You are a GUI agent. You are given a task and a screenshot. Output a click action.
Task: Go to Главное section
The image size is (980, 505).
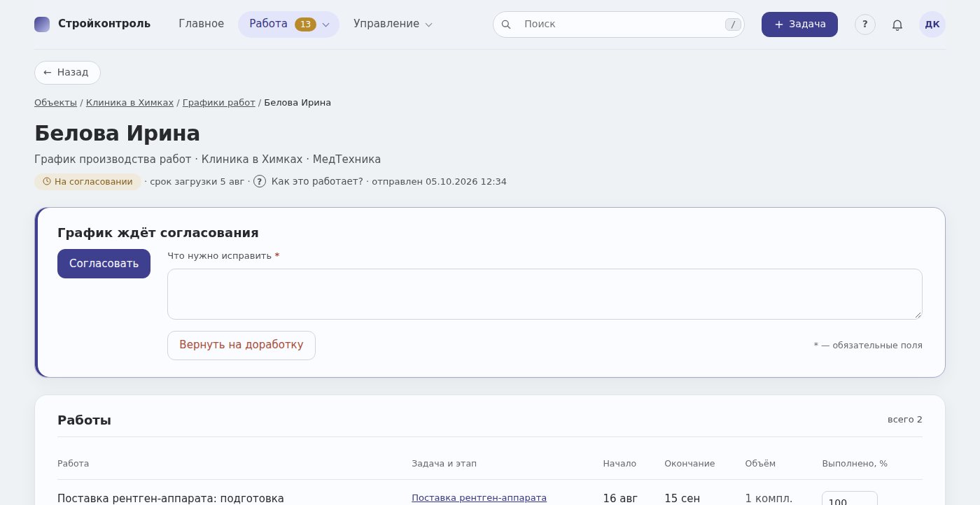[x=202, y=24]
